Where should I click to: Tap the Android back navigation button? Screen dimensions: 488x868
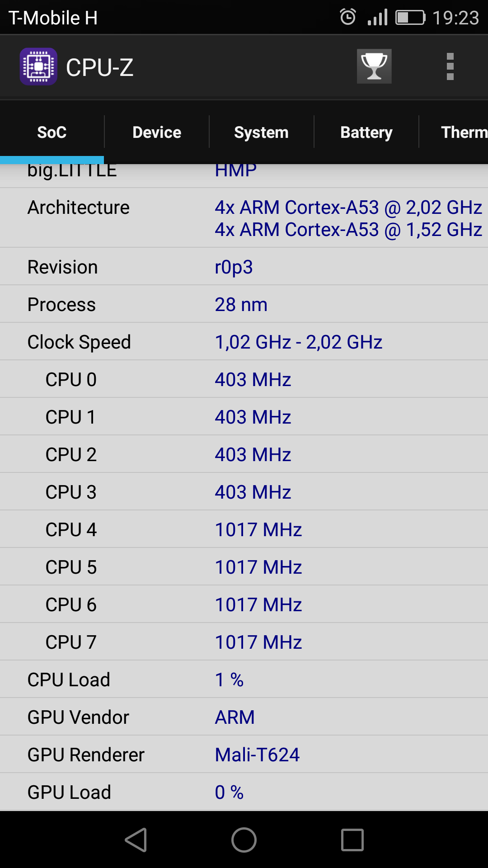tap(136, 840)
